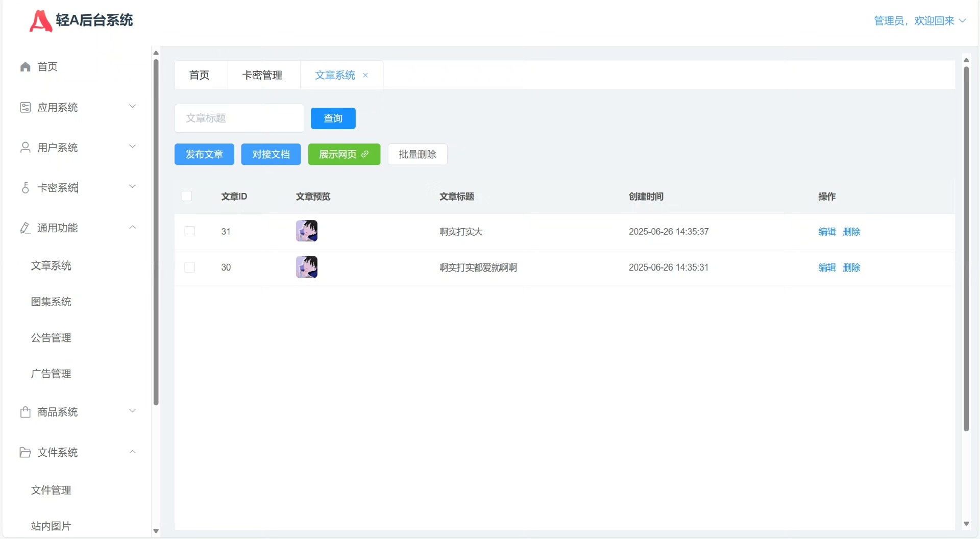The image size is (980, 539).
Task: Click 编辑 link for article 31
Action: pyautogui.click(x=827, y=232)
